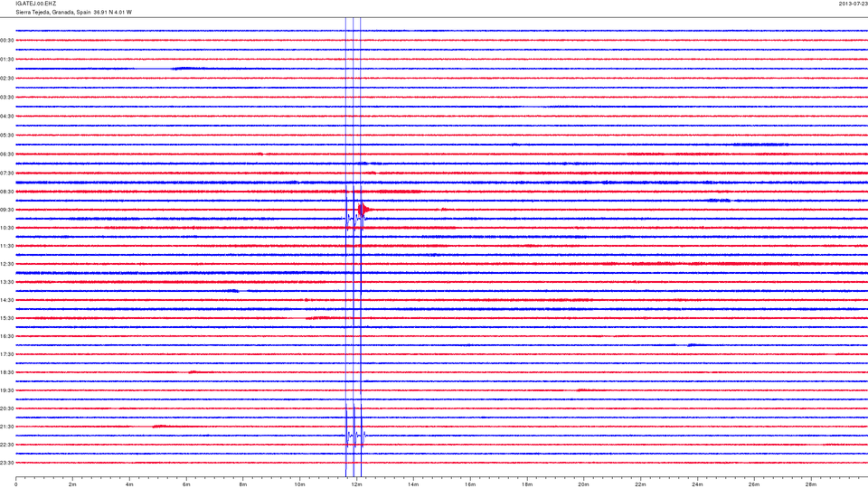Select the 15:30 time label
The image size is (868, 488).
coord(7,318)
